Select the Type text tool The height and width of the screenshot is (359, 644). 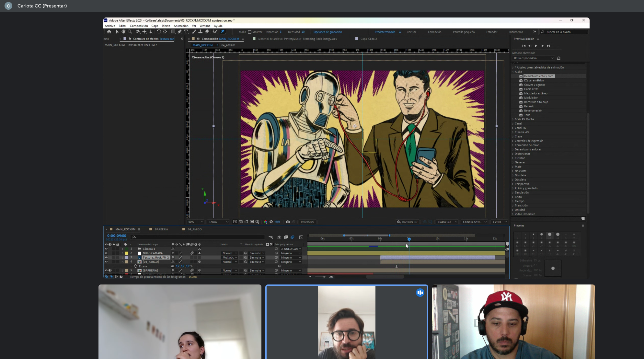coord(186,32)
